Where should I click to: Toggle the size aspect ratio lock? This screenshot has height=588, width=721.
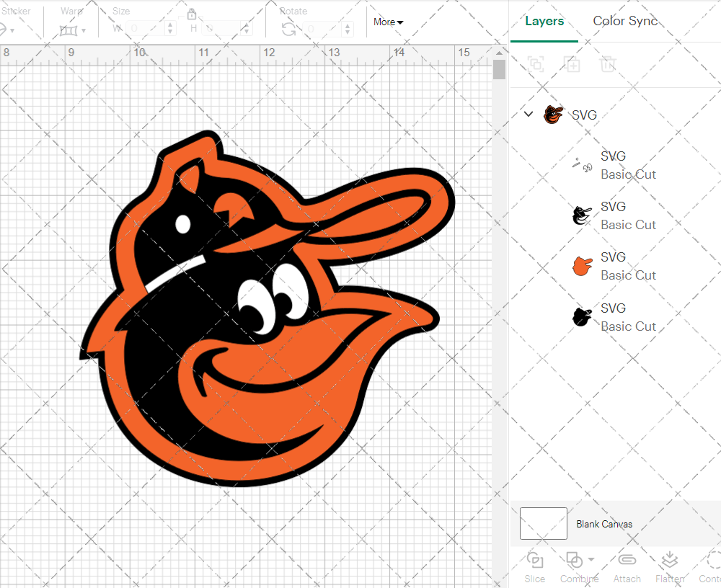click(192, 14)
